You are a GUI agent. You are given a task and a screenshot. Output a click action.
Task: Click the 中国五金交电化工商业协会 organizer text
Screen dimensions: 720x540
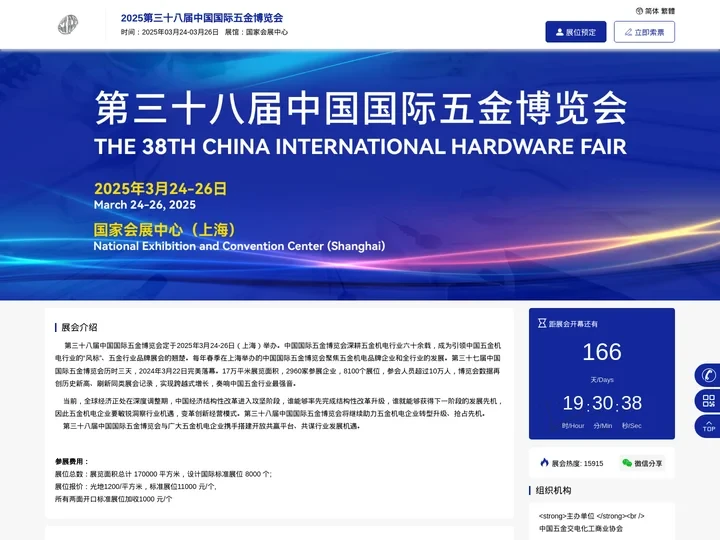coord(581,529)
